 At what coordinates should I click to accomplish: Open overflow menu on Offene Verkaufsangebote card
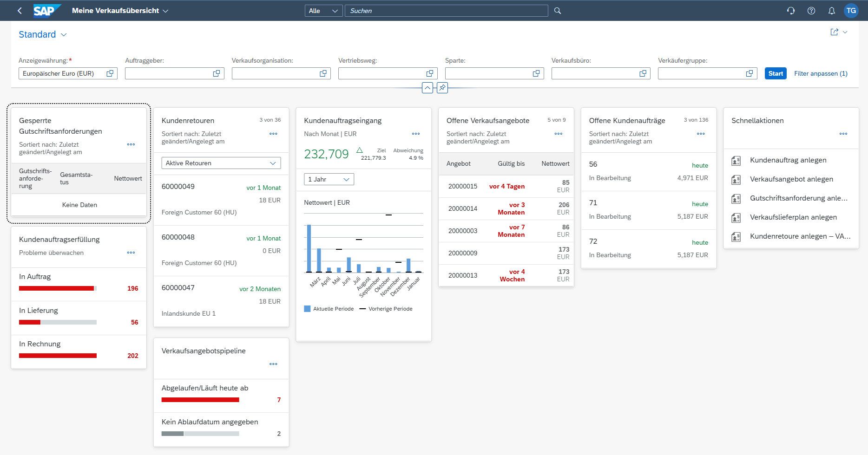[558, 134]
